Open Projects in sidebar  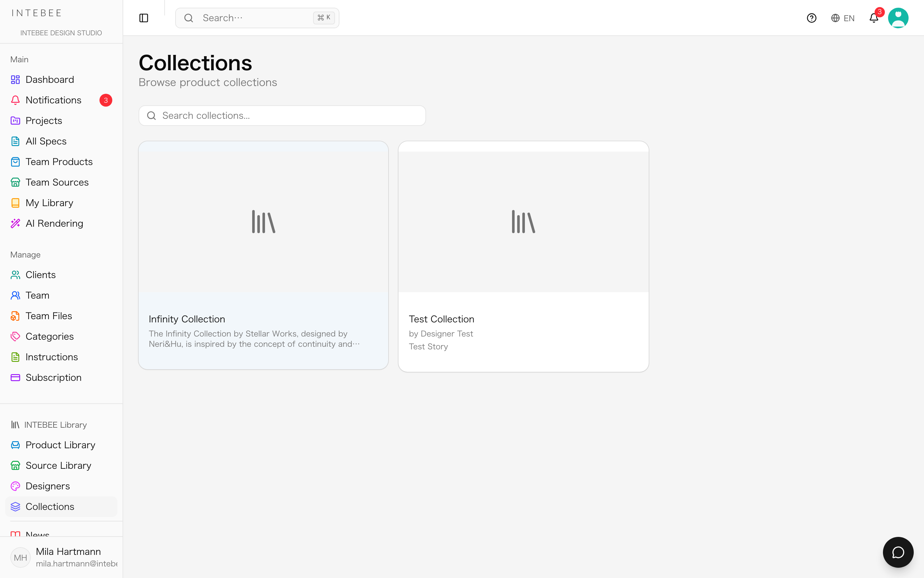pyautogui.click(x=62, y=121)
